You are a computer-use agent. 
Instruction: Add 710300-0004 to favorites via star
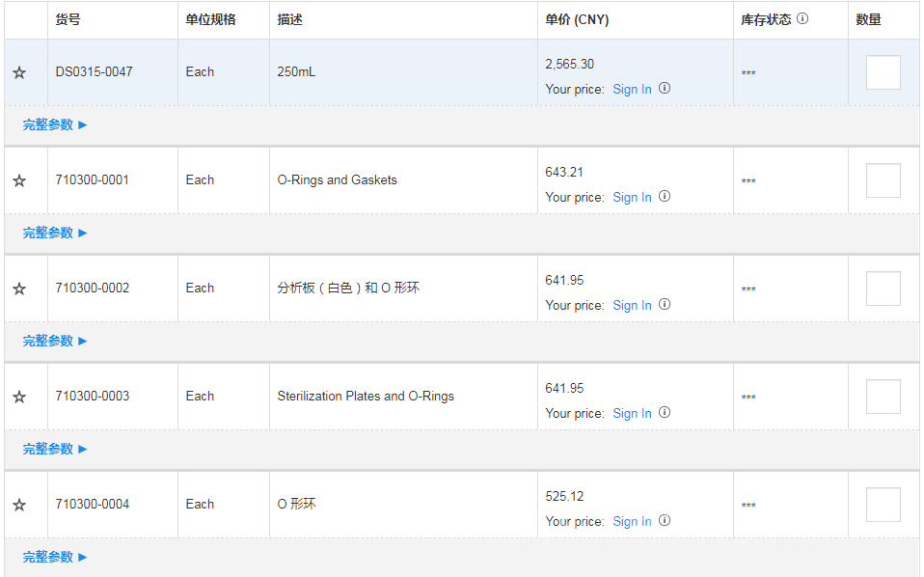coord(19,505)
